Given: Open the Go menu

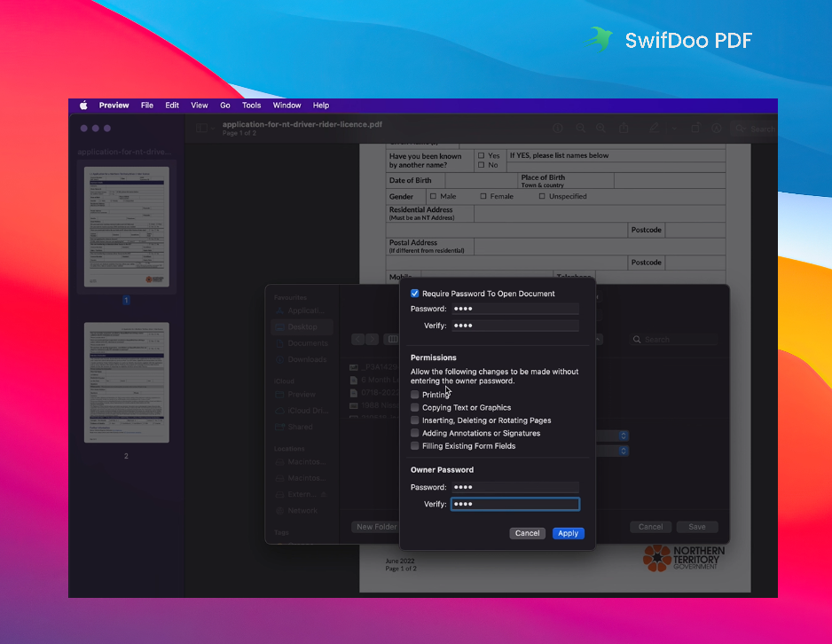Looking at the screenshot, I should (x=225, y=105).
